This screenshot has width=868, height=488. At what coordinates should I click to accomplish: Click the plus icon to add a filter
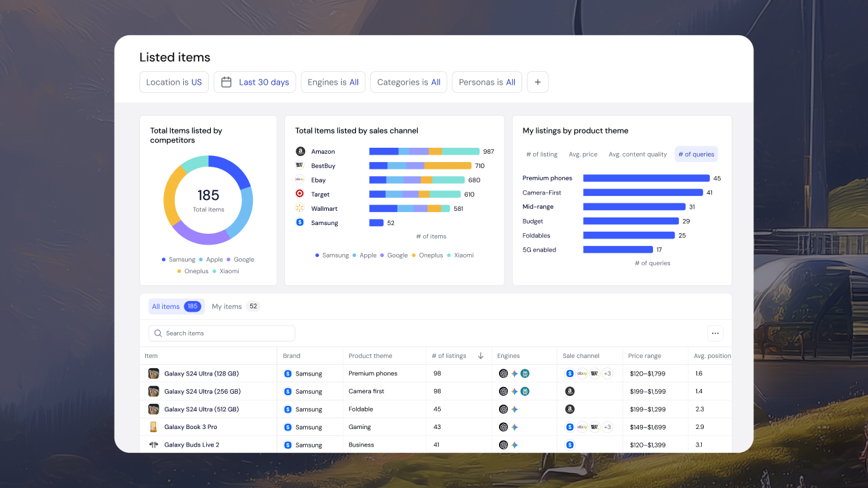538,82
